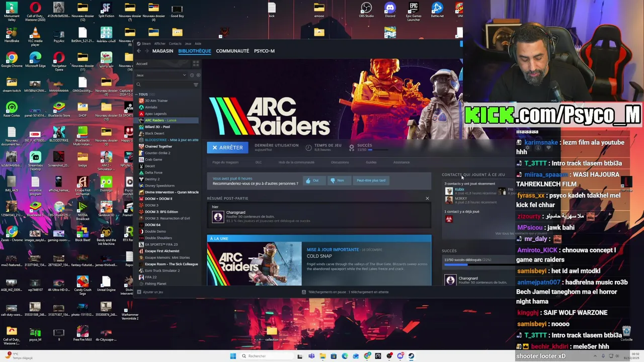Screen dimensions: 644x362
Task: Switch to COMMUNAUTÉ tab
Action: tap(232, 51)
